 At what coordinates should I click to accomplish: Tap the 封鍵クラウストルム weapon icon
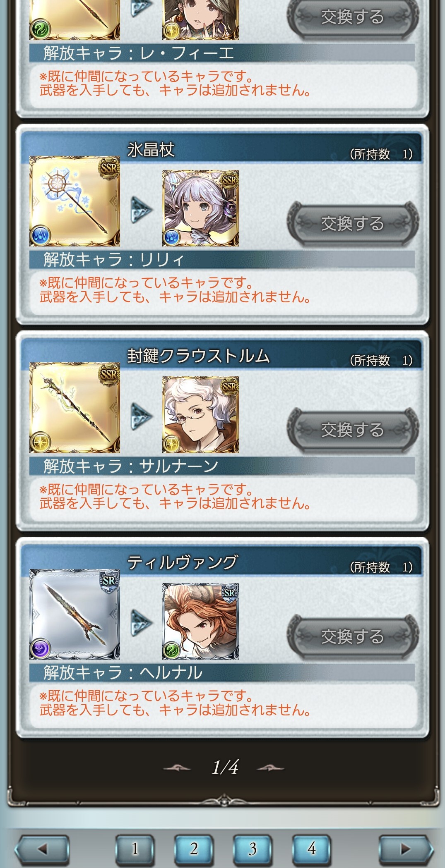click(75, 408)
